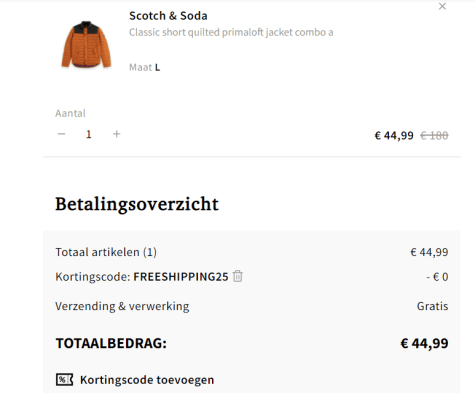The height and width of the screenshot is (393, 475).
Task: Click the Kortingscode toevoegen link
Action: click(147, 380)
